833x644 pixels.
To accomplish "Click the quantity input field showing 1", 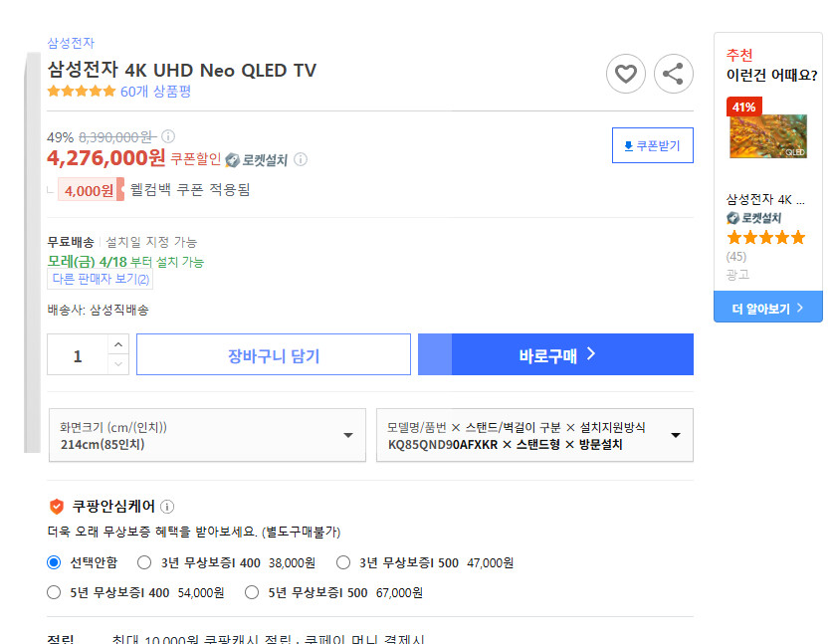I will 78,354.
